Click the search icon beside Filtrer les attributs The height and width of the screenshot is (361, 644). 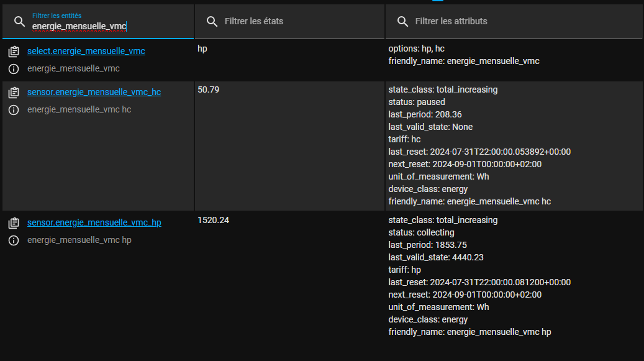[x=403, y=22]
